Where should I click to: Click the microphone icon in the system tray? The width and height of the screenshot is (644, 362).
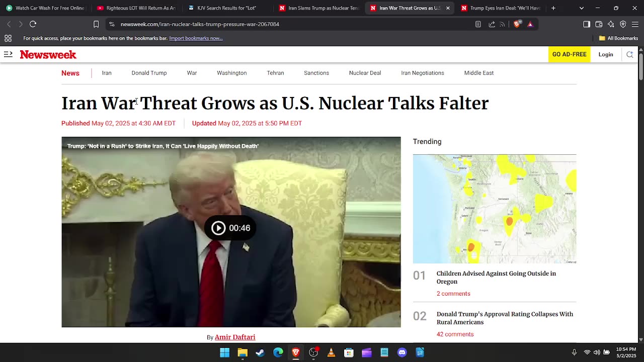coord(574,352)
